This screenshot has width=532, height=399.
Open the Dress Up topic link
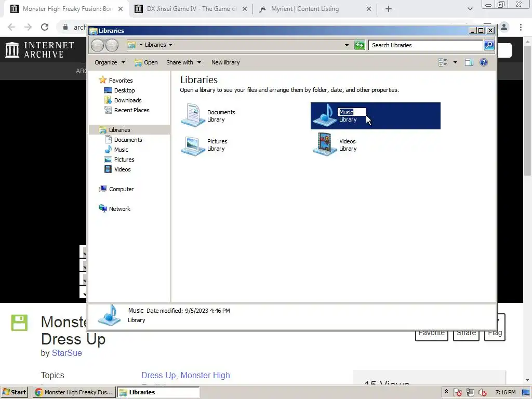[x=158, y=375]
